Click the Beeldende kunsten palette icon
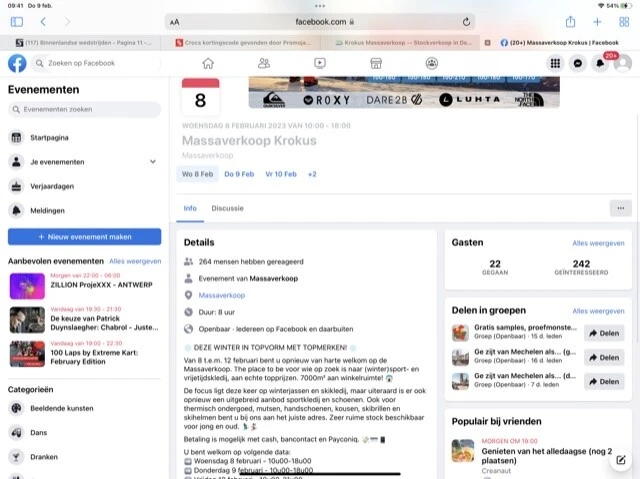 click(16, 408)
